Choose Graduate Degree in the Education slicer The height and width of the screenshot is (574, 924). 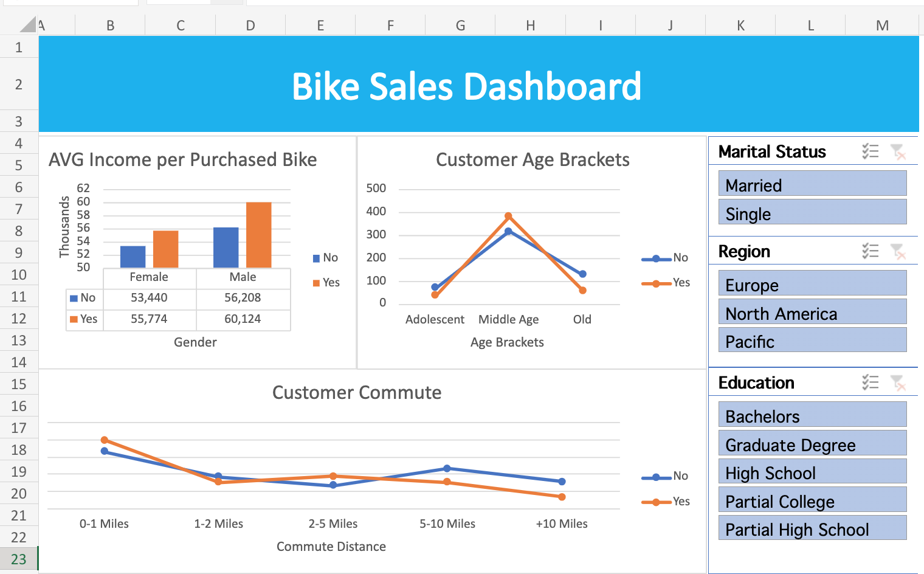(x=812, y=444)
